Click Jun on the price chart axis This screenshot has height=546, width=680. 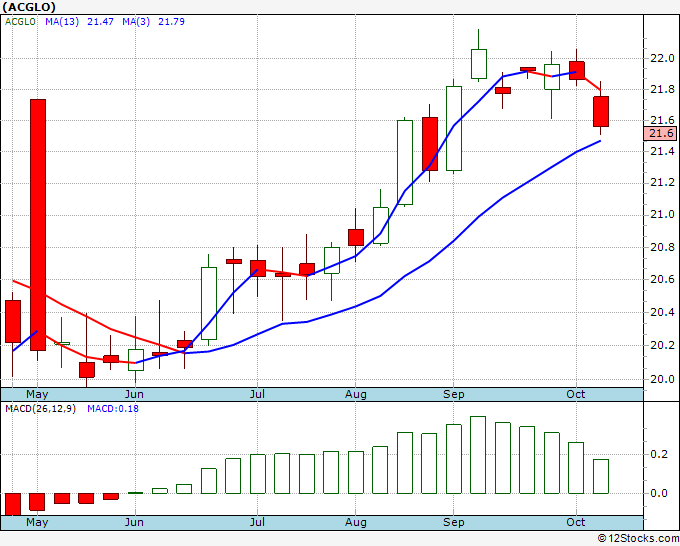coord(134,394)
